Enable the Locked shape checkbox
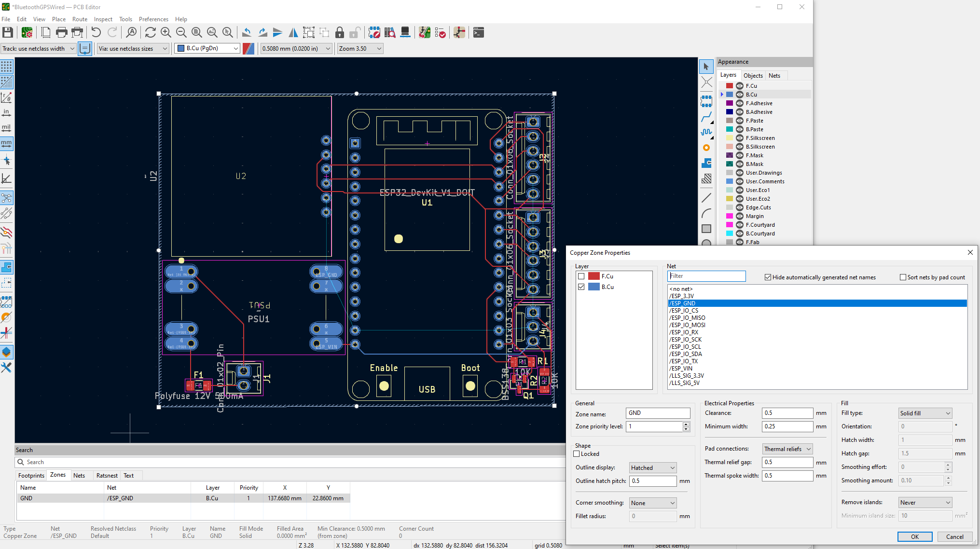The width and height of the screenshot is (980, 549). click(577, 454)
